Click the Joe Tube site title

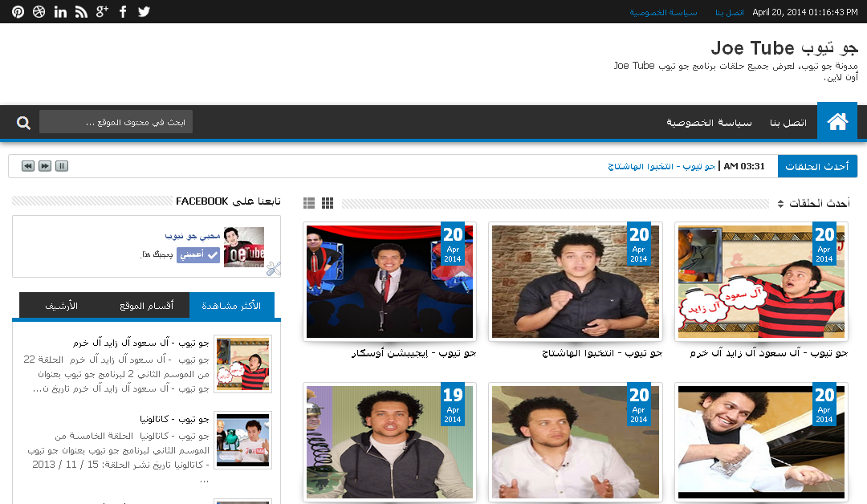784,48
